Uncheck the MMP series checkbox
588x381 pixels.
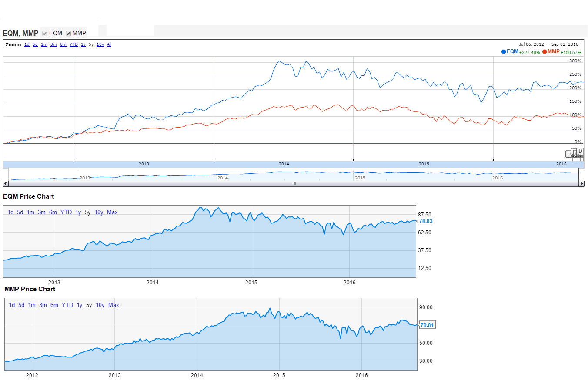coord(68,34)
